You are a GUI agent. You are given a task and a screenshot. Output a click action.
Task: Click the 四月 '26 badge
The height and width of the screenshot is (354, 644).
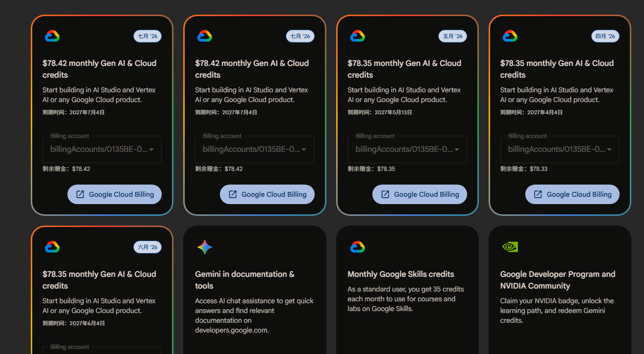[605, 36]
